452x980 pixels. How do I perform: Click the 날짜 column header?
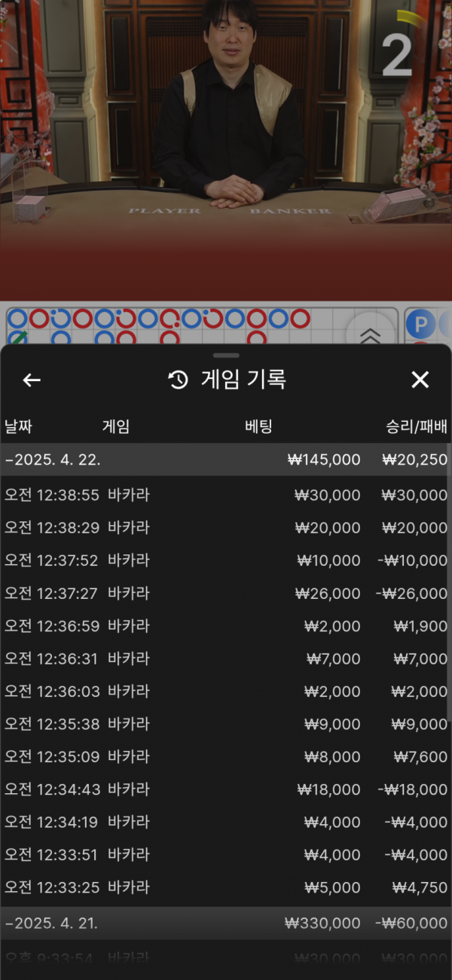click(20, 426)
